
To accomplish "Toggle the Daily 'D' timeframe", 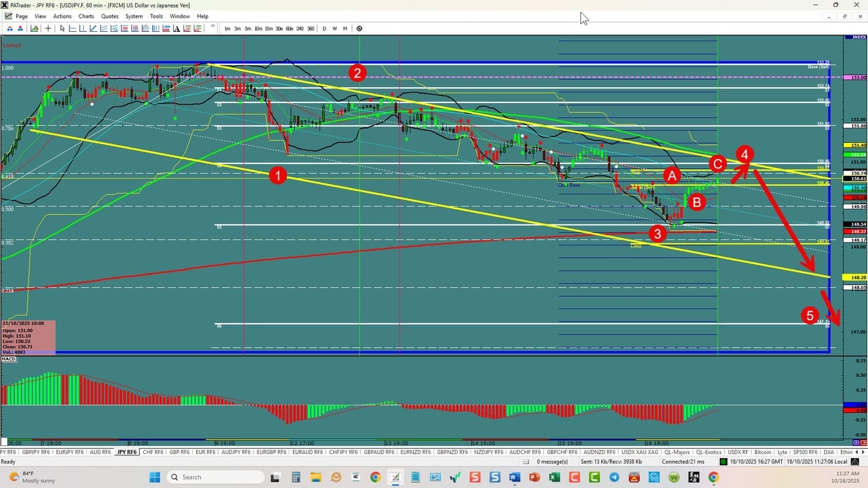I will (324, 28).
